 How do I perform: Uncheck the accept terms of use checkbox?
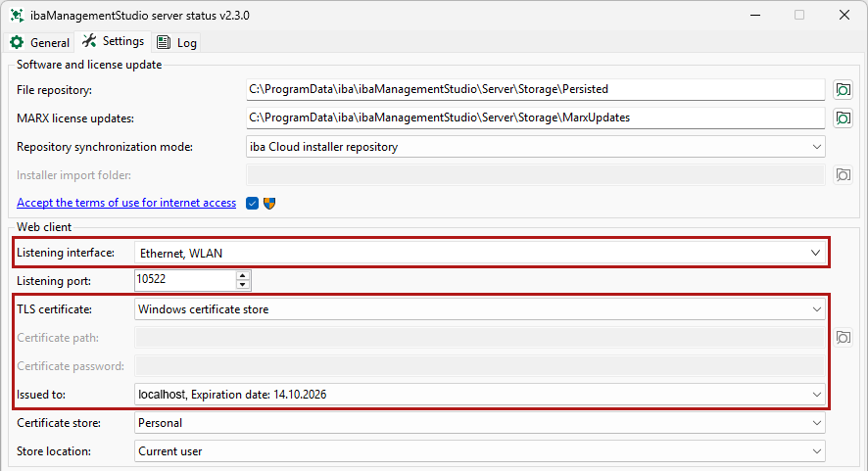(x=252, y=203)
